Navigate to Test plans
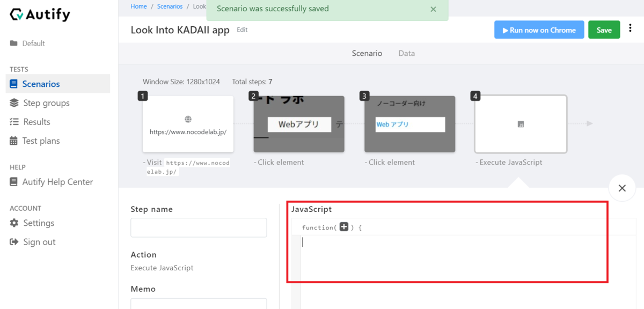The height and width of the screenshot is (309, 644). [x=35, y=141]
